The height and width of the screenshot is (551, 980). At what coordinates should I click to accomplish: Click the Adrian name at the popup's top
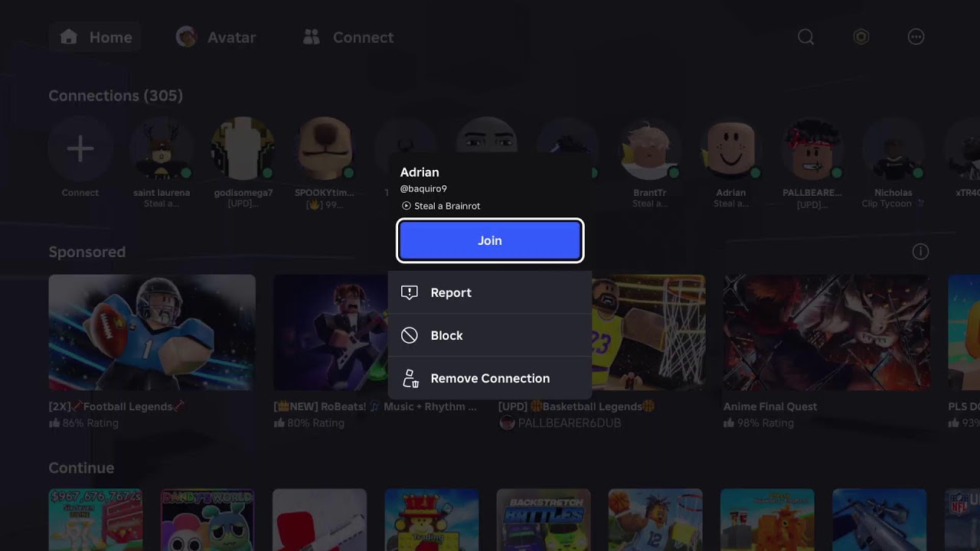420,172
